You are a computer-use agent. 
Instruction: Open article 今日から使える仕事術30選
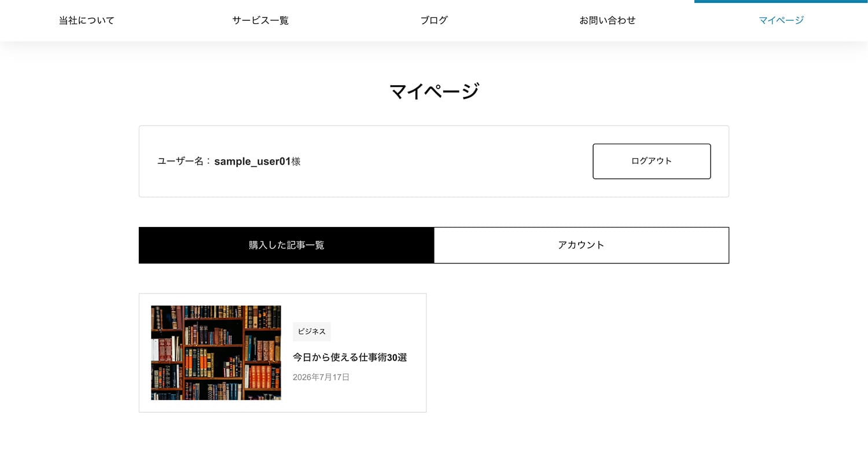tap(350, 357)
